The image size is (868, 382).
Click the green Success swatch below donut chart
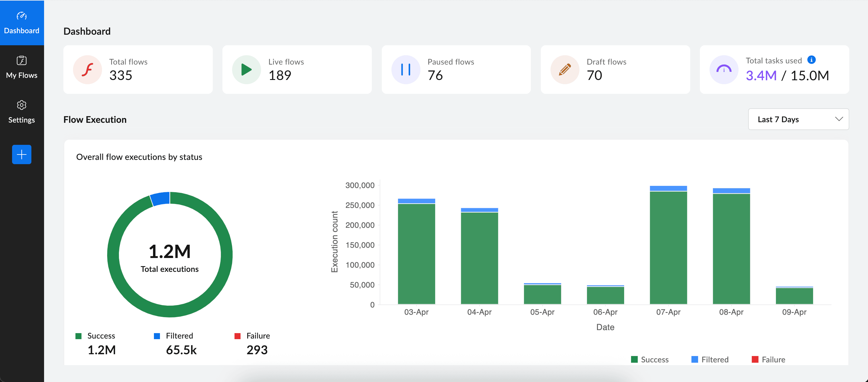click(x=78, y=336)
